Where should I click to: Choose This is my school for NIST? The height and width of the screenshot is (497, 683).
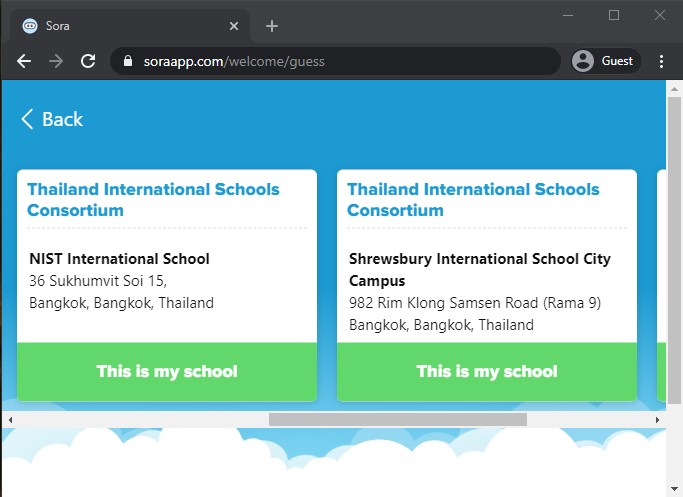(167, 372)
